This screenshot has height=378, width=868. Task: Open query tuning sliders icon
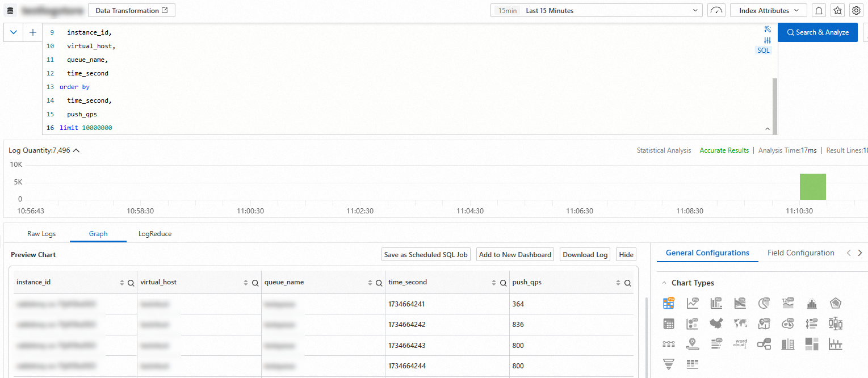pyautogui.click(x=768, y=40)
